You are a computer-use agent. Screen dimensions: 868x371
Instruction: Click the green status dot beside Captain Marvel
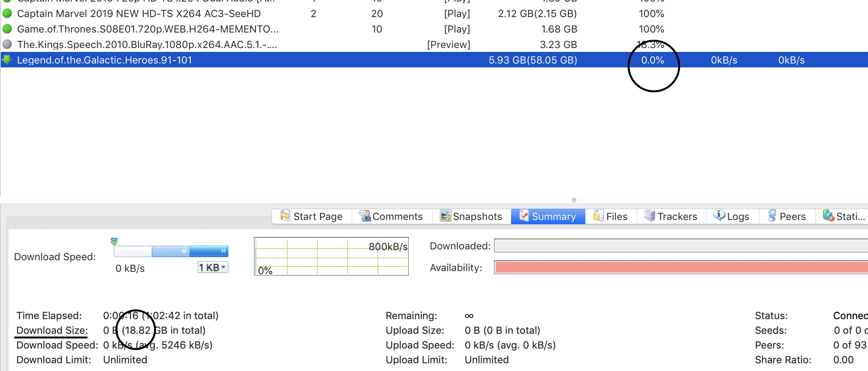[7, 14]
